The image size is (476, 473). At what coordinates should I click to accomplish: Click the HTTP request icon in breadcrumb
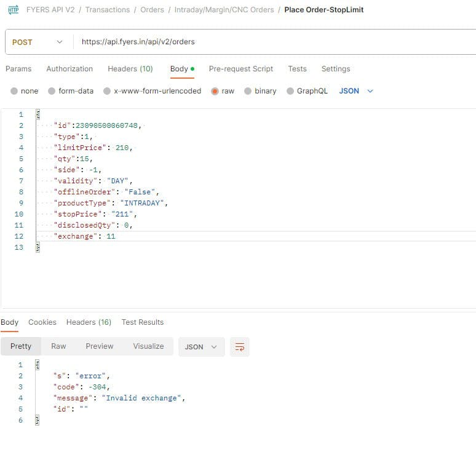coord(13,10)
